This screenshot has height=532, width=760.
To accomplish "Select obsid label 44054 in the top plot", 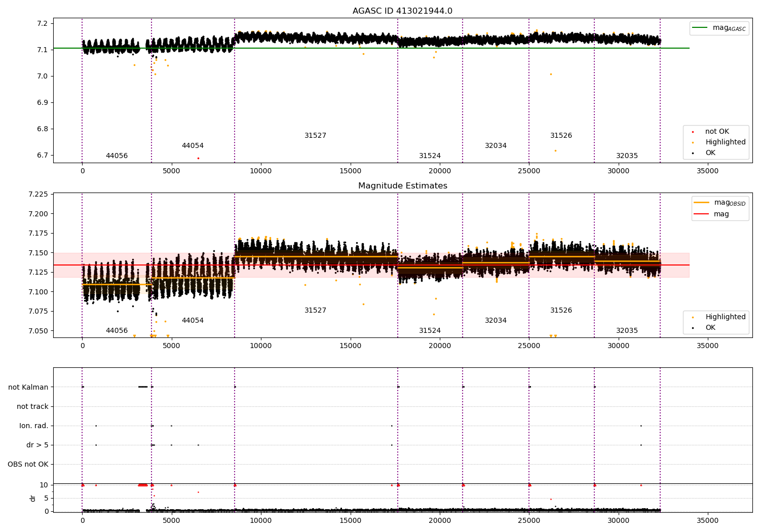I will 193,146.
